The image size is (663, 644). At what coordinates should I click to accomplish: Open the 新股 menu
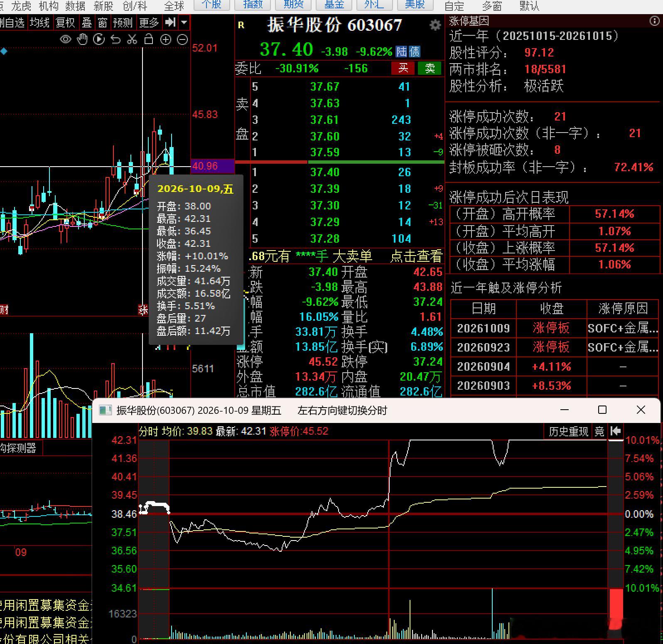[x=103, y=6]
